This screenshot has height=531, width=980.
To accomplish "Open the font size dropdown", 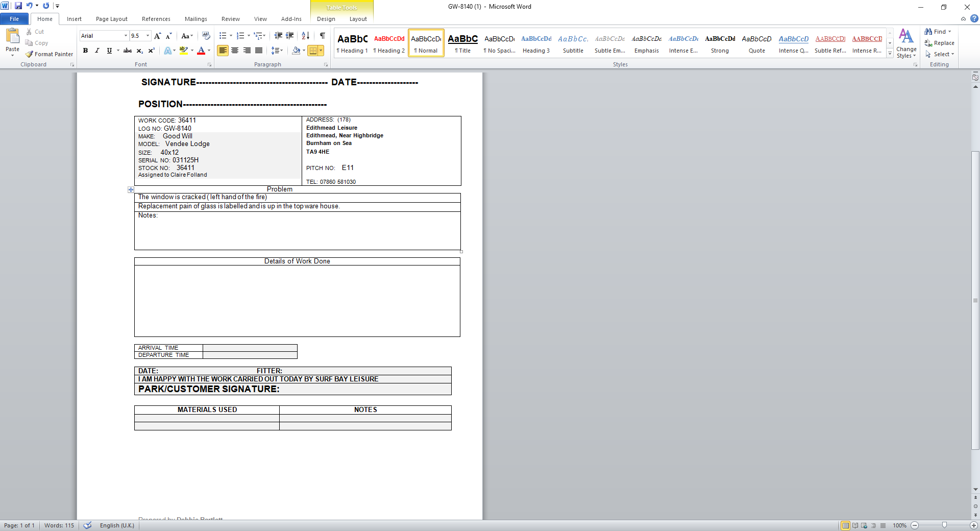I will pos(148,36).
